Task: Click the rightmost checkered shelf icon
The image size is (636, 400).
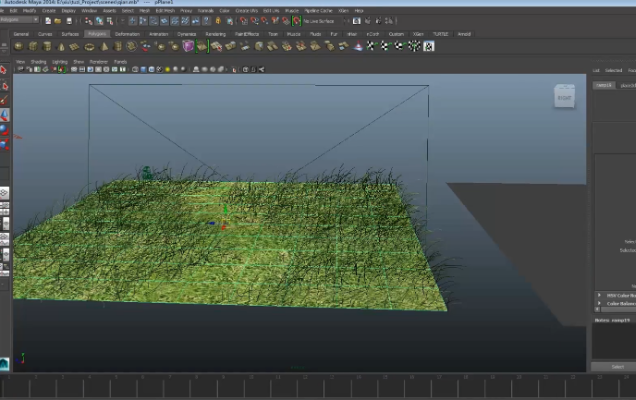Action: coord(429,46)
